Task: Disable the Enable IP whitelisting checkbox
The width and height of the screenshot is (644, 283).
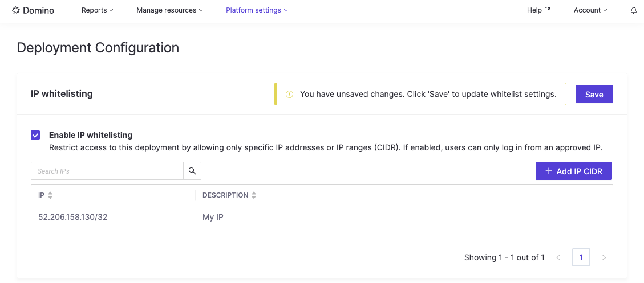Action: pyautogui.click(x=35, y=135)
